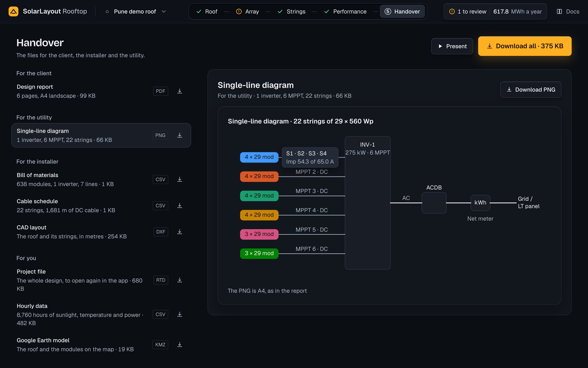Click the ACDB box in diagram
The image size is (588, 368).
pyautogui.click(x=434, y=203)
